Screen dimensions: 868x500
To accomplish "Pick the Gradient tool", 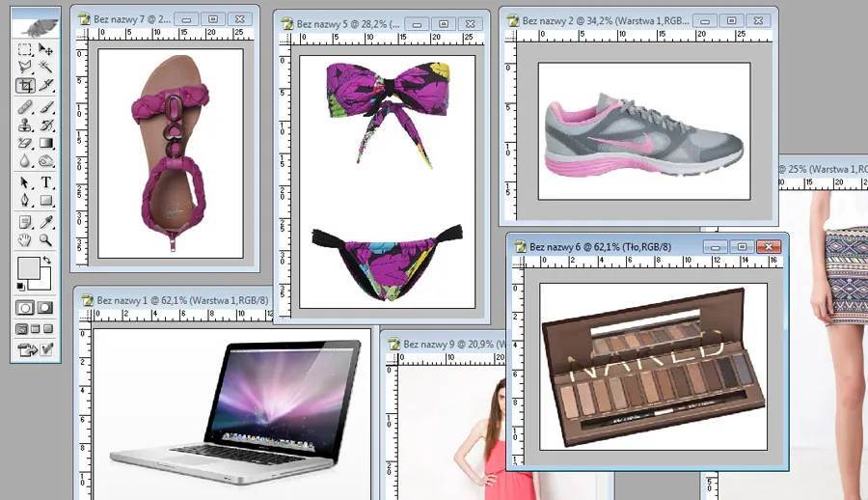I will [x=45, y=143].
